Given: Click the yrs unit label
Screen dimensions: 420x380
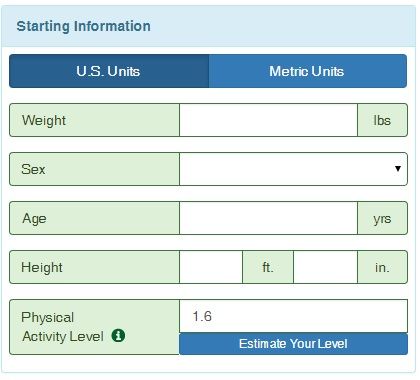Looking at the screenshot, I should point(382,218).
